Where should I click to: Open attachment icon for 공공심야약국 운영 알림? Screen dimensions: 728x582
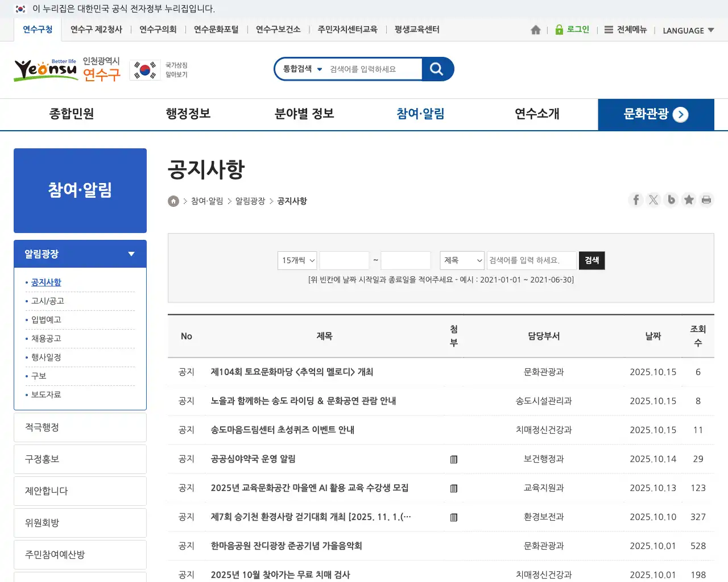pyautogui.click(x=453, y=459)
